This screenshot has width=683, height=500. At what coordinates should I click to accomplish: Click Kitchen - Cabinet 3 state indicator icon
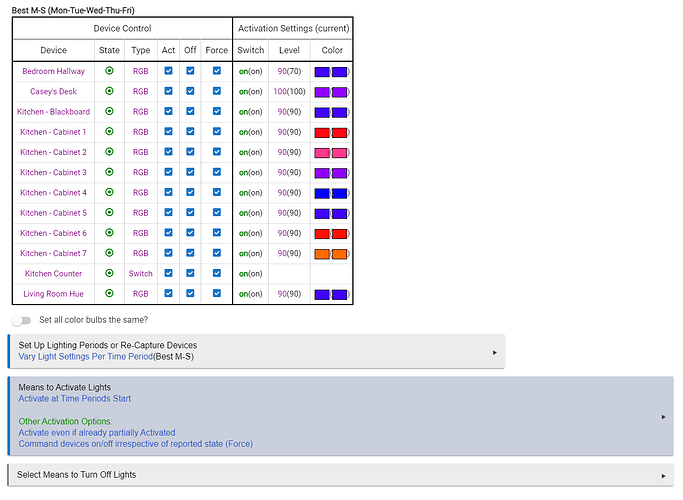tap(109, 172)
